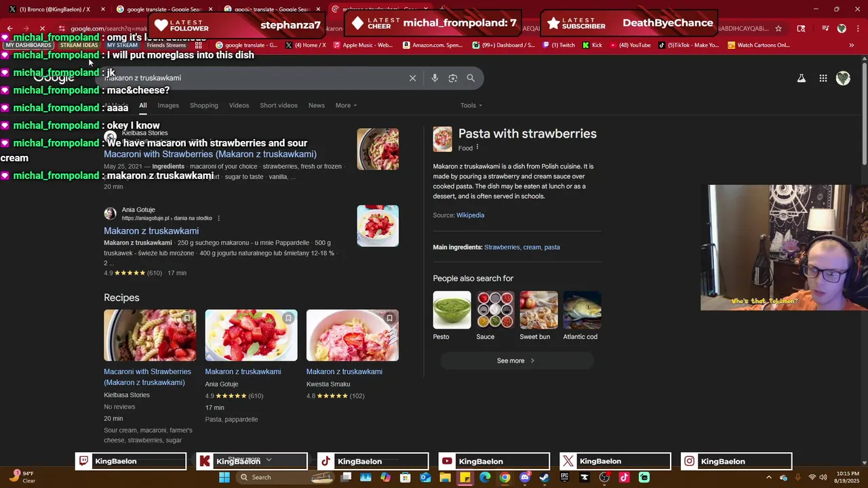Switch to Images results tab
Image resolution: width=868 pixels, height=488 pixels.
click(168, 105)
